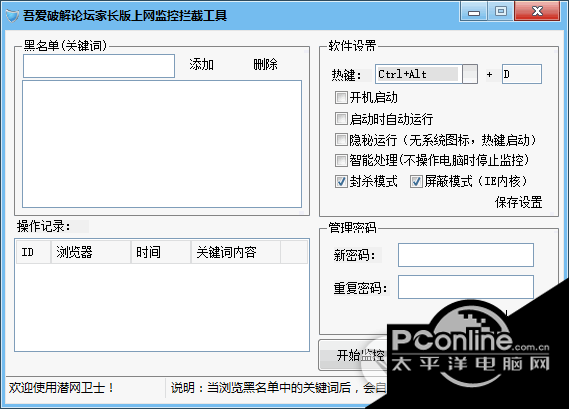Click the 删除 button
569x409 pixels.
coord(265,65)
